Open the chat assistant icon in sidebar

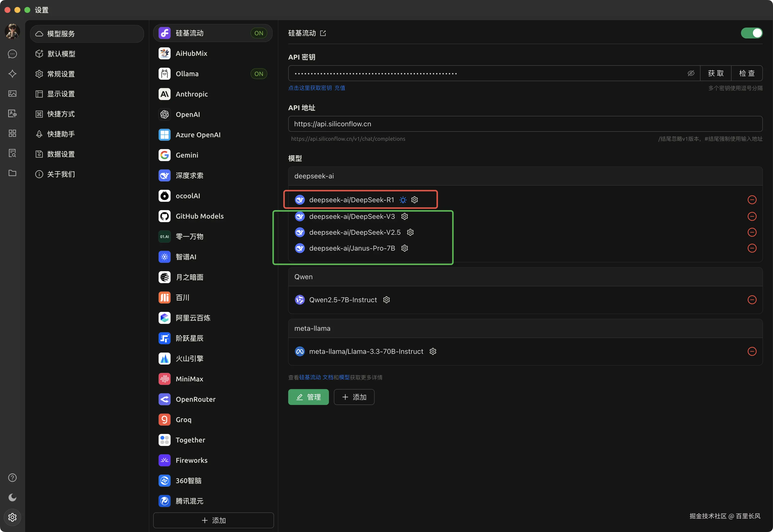12,54
